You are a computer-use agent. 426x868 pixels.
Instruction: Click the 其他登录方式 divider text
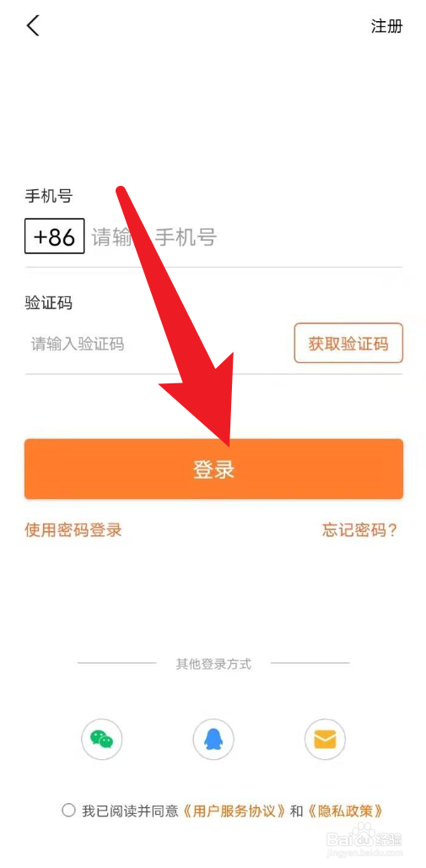[213, 663]
